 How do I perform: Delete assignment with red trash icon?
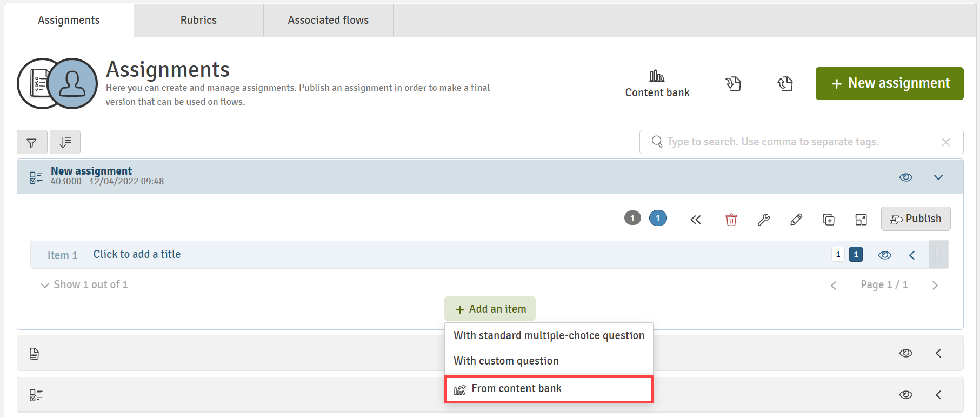(x=731, y=219)
